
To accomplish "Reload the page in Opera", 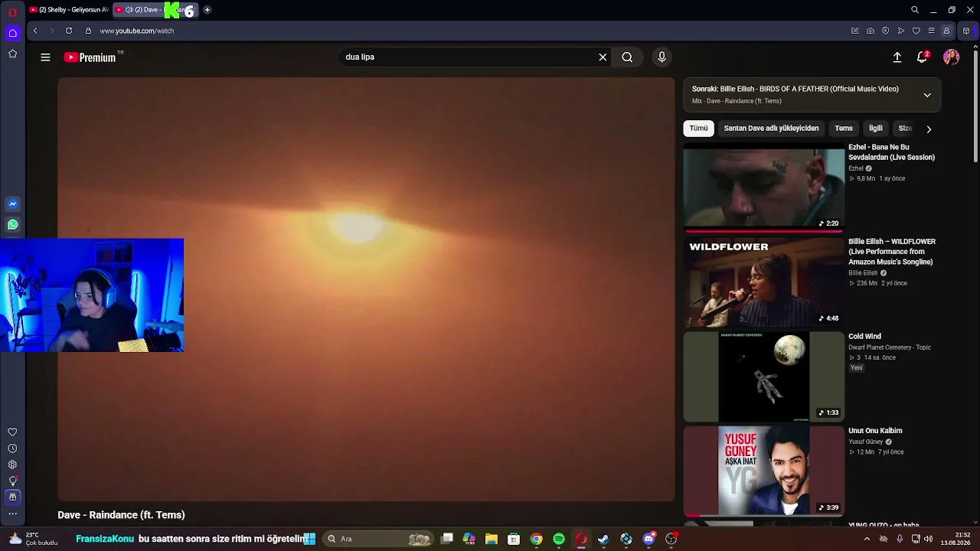I will pyautogui.click(x=69, y=31).
